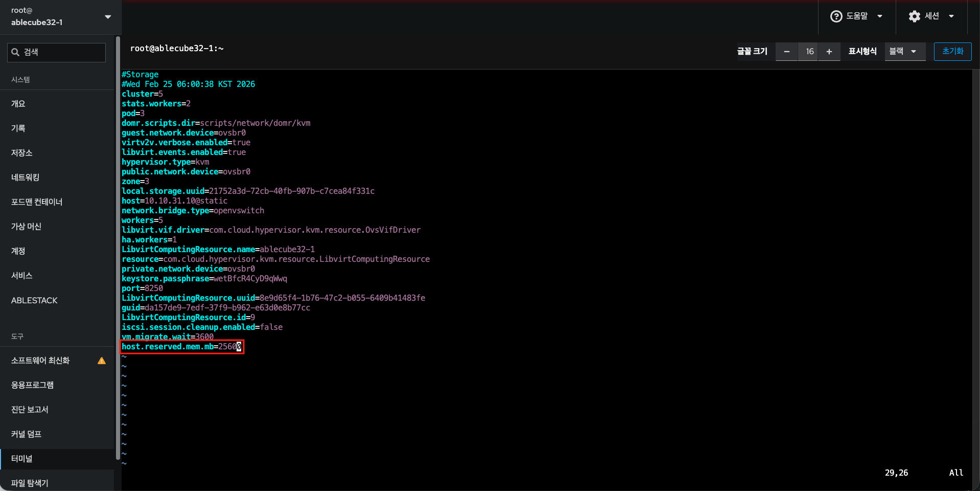Open the 개요 overview page

18,104
